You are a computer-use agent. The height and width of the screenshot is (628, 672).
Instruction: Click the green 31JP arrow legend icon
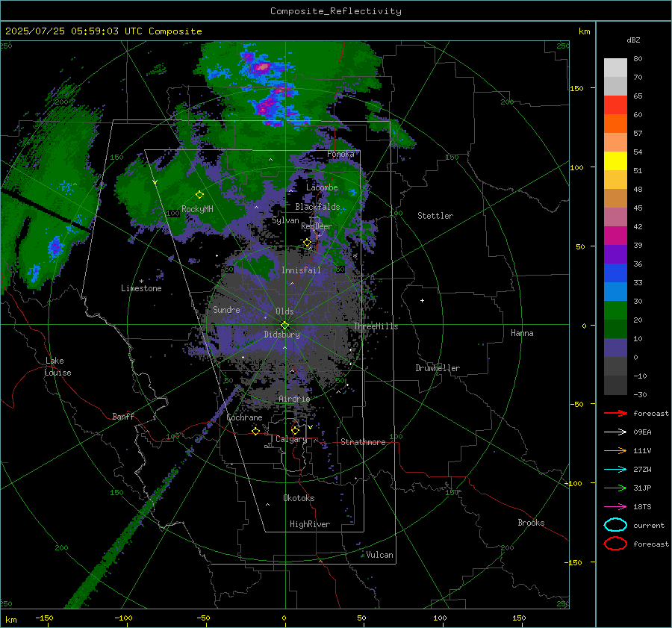(615, 488)
